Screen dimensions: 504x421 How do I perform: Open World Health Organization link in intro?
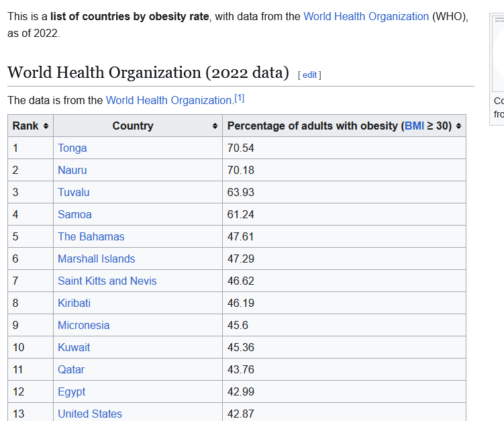point(366,16)
